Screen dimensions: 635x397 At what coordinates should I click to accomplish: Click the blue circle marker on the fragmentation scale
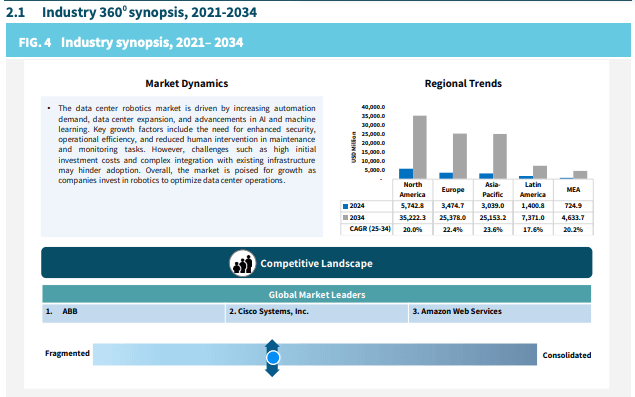273,358
